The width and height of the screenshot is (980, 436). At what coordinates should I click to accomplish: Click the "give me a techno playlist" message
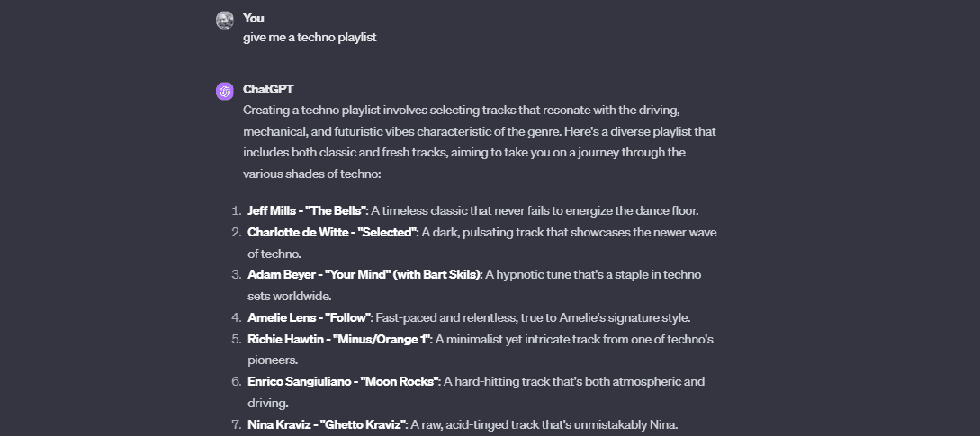click(x=309, y=38)
